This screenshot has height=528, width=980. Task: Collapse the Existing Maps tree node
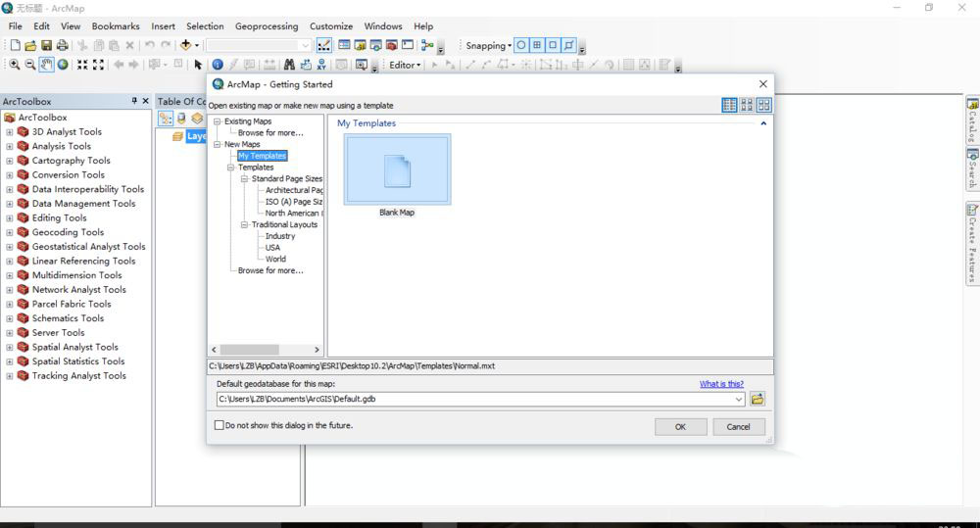click(x=217, y=121)
